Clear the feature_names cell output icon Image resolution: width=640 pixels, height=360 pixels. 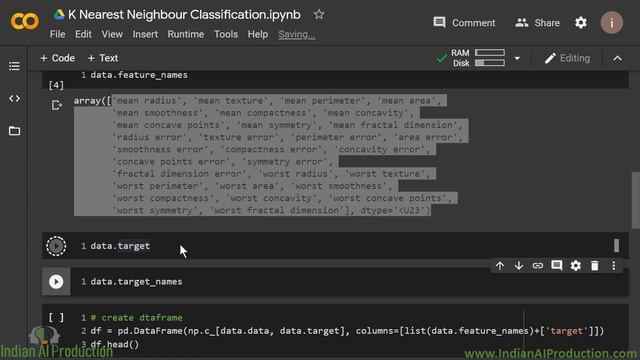click(57, 105)
